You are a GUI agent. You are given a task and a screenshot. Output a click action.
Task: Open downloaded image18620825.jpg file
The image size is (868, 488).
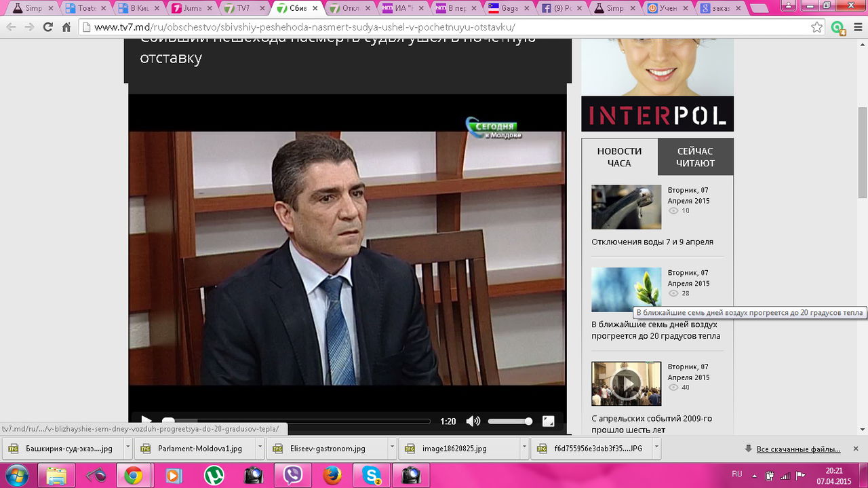coord(460,449)
